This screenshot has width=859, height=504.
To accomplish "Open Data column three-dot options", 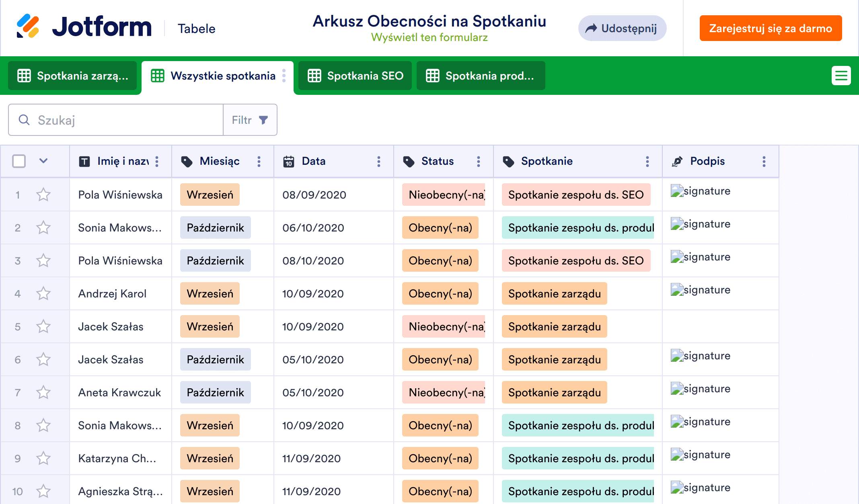I will pos(378,162).
